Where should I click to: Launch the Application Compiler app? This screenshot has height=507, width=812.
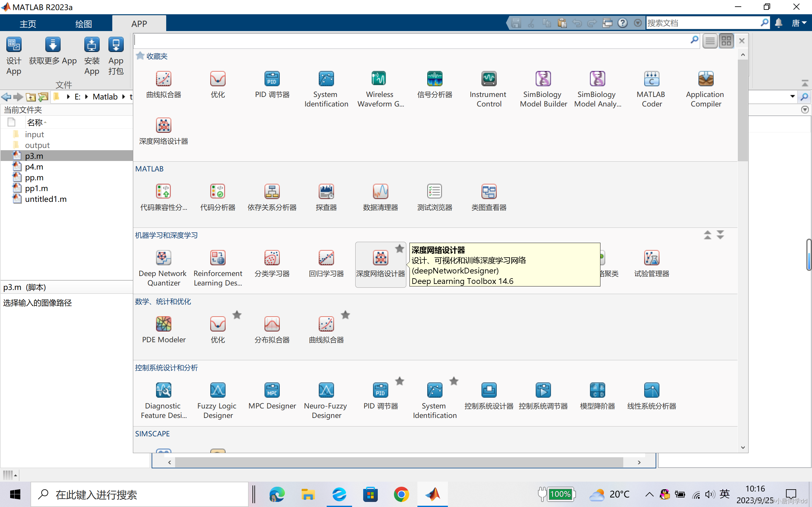705,79
